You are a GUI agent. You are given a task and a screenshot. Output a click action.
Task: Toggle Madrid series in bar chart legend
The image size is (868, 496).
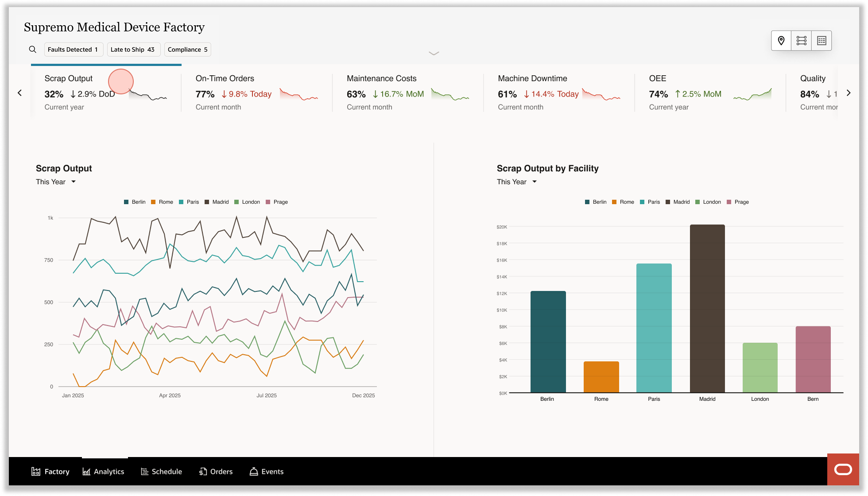pyautogui.click(x=677, y=202)
